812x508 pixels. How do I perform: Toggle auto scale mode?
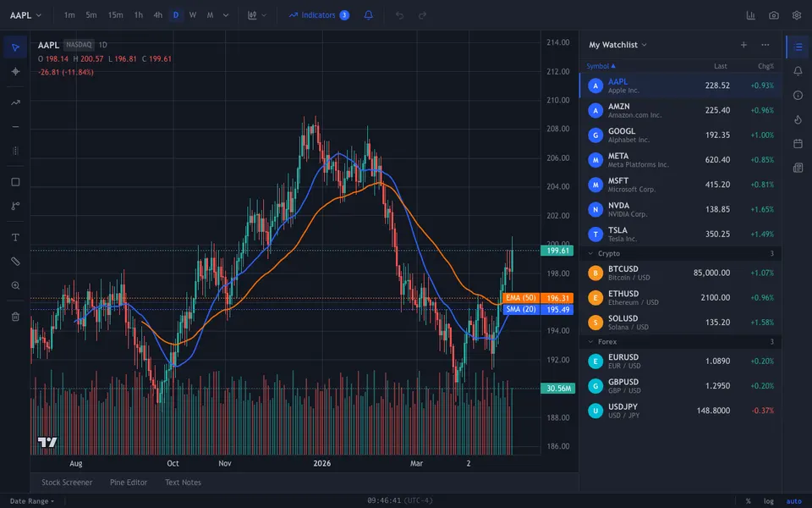pyautogui.click(x=793, y=500)
